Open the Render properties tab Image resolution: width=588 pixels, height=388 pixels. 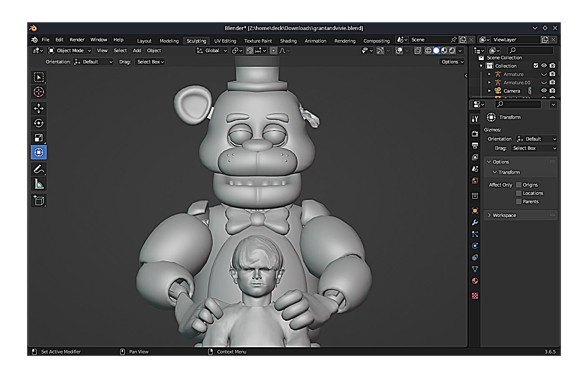[475, 134]
